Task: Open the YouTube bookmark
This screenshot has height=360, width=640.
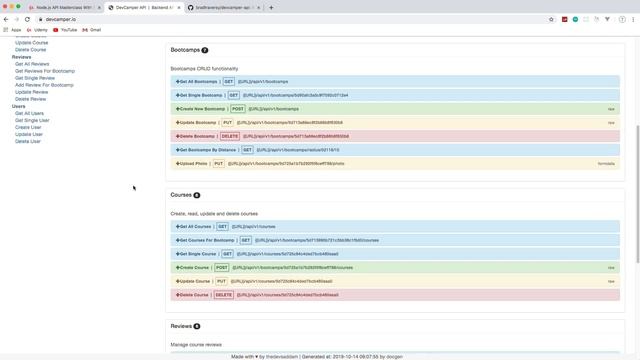Action: (x=65, y=30)
